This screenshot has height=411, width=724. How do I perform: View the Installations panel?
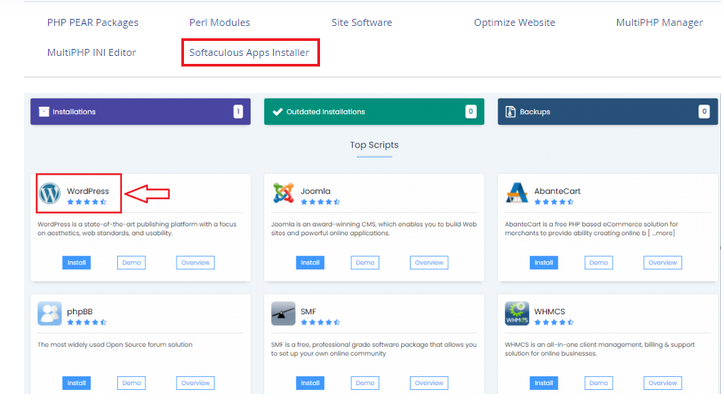[140, 111]
